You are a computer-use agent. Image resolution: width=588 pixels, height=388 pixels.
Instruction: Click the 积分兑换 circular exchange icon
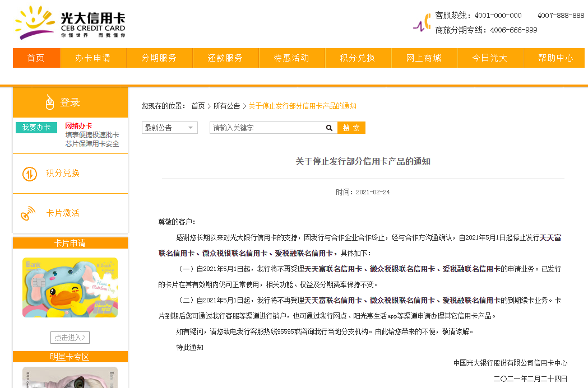coord(30,174)
